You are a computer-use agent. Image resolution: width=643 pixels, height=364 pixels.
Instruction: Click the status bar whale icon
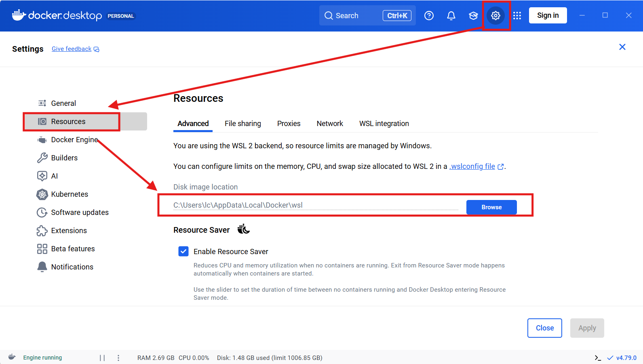click(12, 357)
